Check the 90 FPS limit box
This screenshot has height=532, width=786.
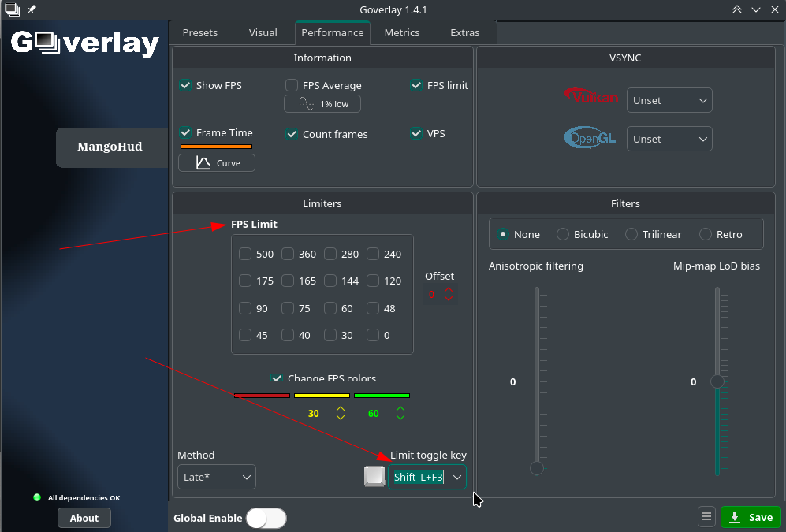245,308
